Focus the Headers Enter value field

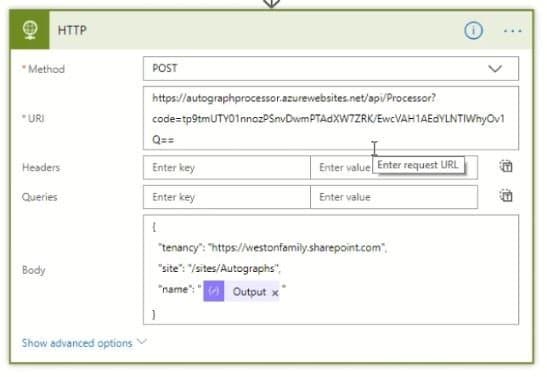click(394, 168)
